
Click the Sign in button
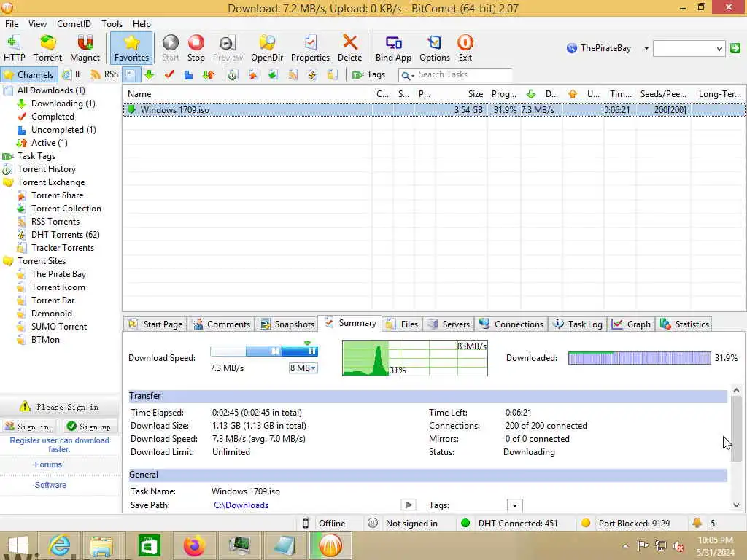coord(28,427)
